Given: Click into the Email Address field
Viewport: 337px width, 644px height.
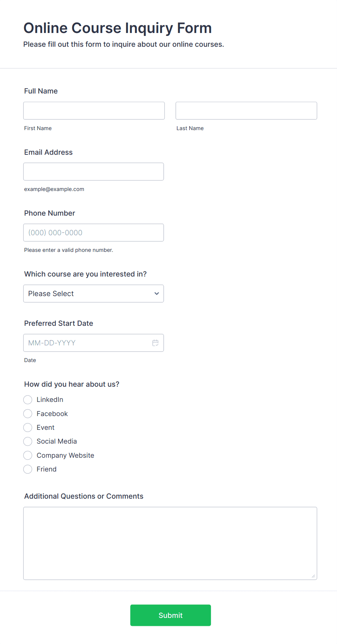Looking at the screenshot, I should pyautogui.click(x=93, y=171).
